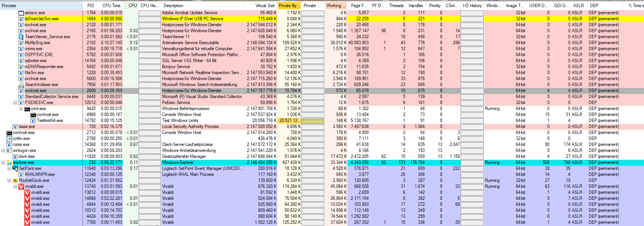Click 'Running' window status in explorer.exe row
Viewport: 644px width, 226px height.
tap(492, 162)
